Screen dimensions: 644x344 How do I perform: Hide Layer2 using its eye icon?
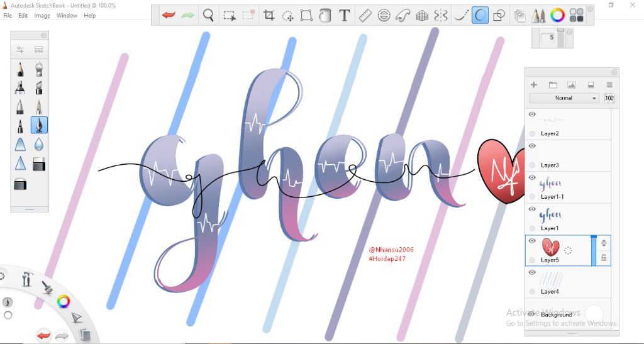532,114
